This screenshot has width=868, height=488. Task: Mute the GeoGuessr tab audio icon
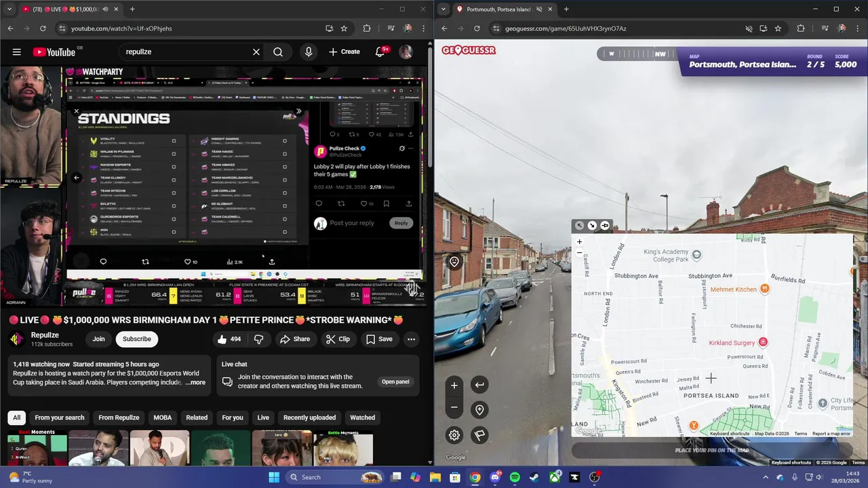(x=539, y=9)
